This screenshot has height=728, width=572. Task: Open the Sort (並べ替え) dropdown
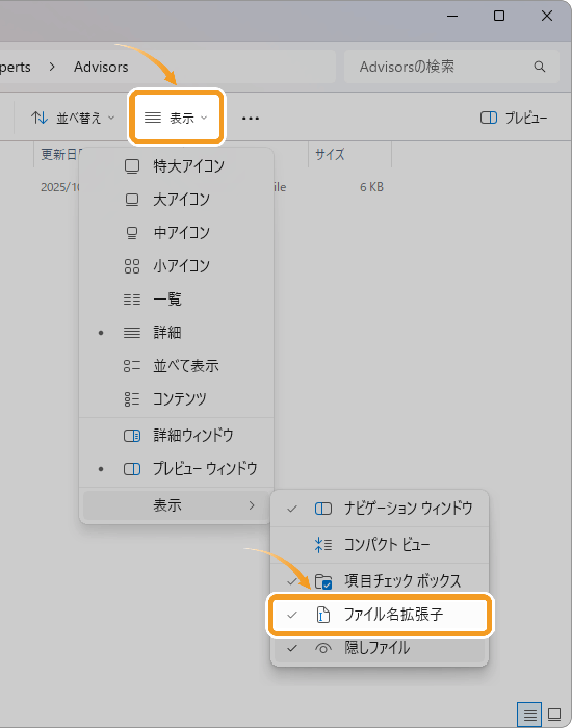(73, 118)
